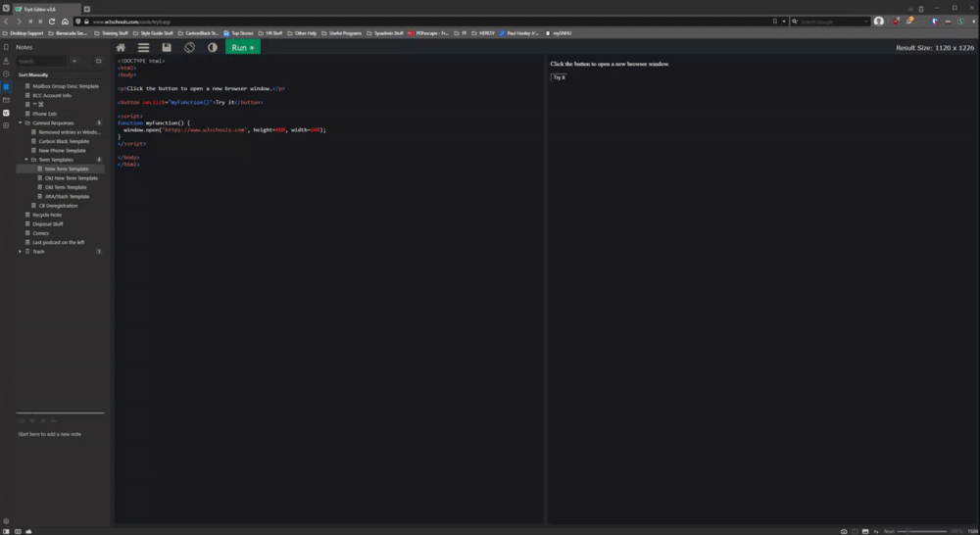Select the Notes panel icon

[x=6, y=87]
